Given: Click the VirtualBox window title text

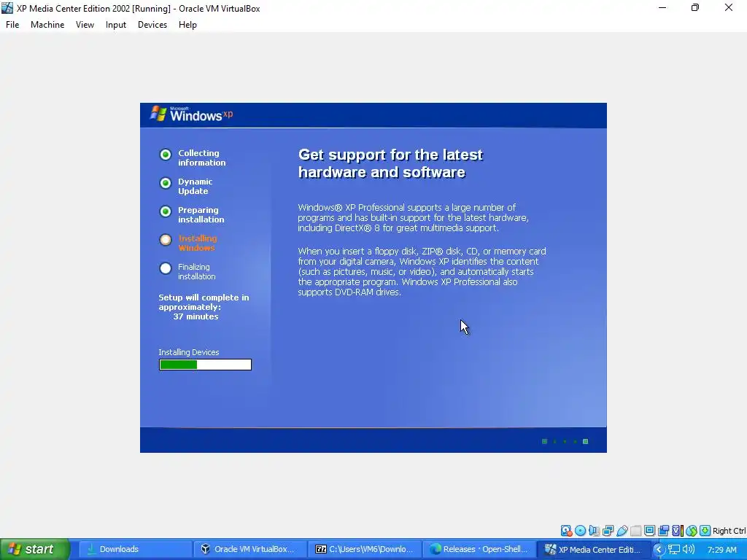Looking at the screenshot, I should point(138,9).
